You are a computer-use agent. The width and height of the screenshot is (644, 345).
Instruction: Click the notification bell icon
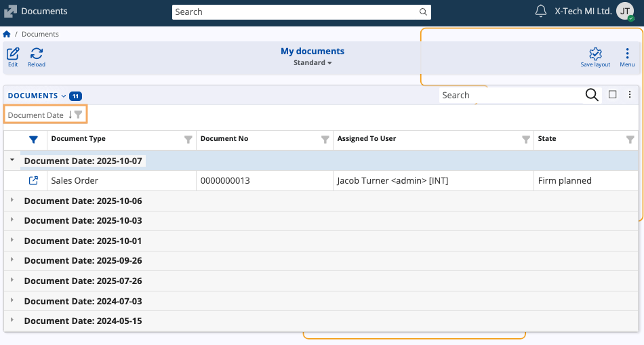540,12
